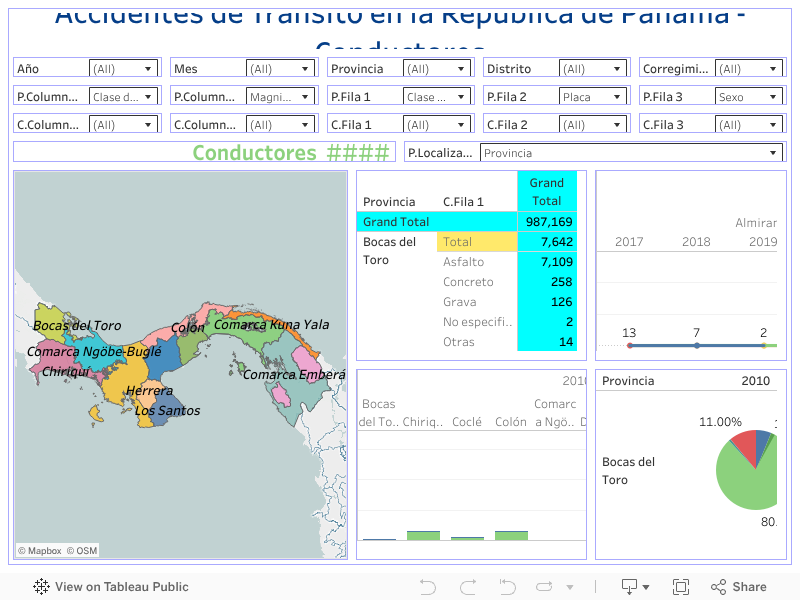Expand the P.Fila 3 dropdown showing Sexo
The image size is (800, 600).
coord(750,97)
